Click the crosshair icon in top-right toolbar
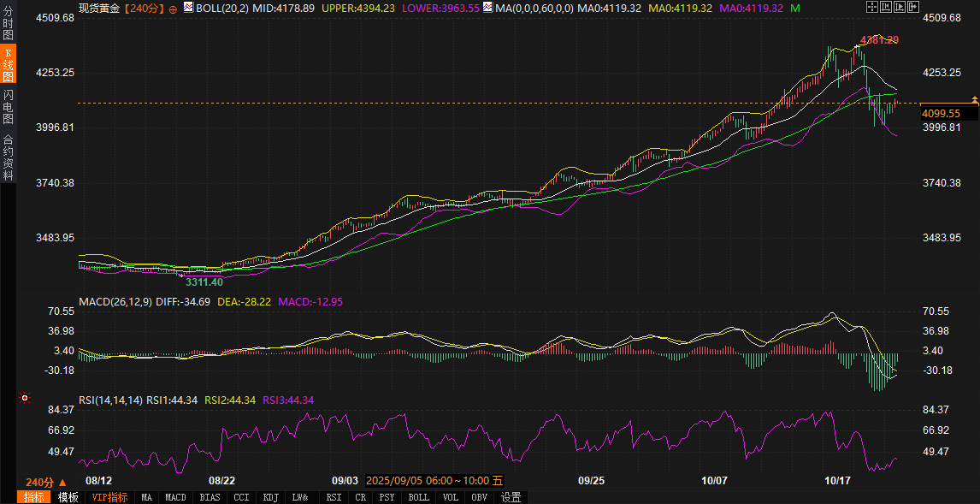Viewport: 980px width, 504px height. pyautogui.click(x=872, y=7)
